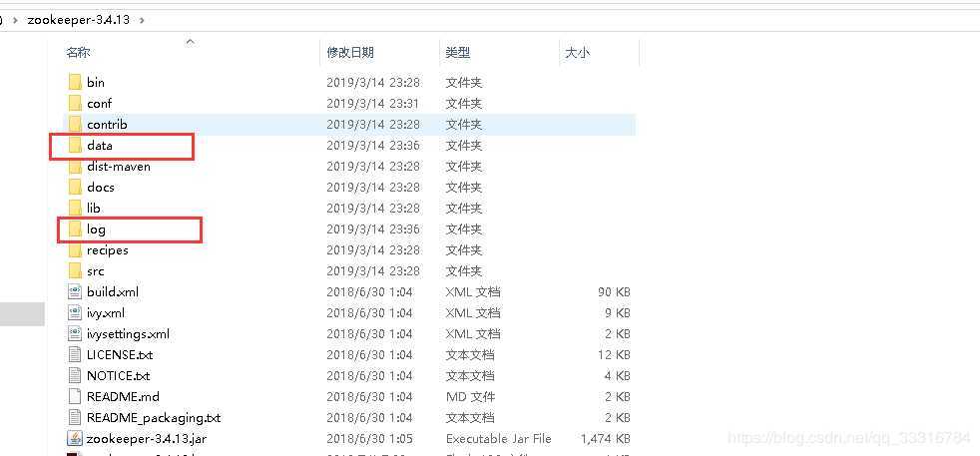Screen dimensions: 980x456
Task: Expand chevron after zookeeper-3.4.13 breadcrumb
Action: 142,20
